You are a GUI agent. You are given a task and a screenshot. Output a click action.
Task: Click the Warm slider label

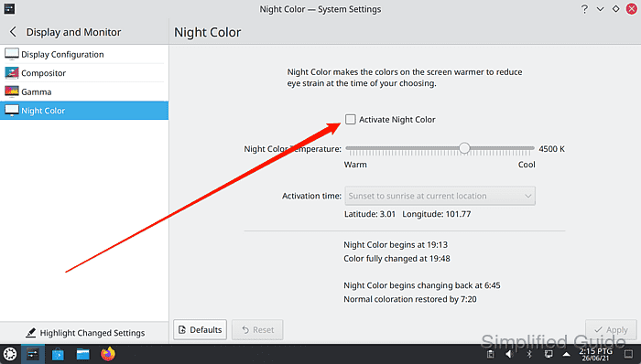coord(355,165)
